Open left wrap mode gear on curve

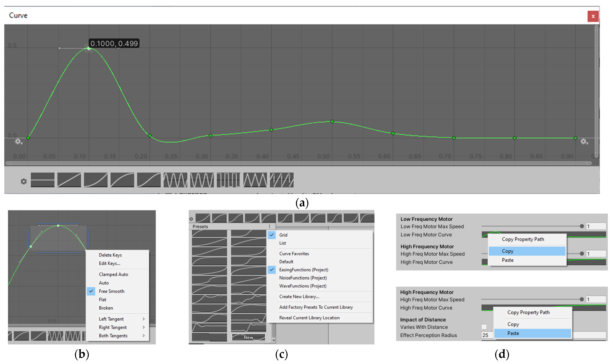click(18, 142)
